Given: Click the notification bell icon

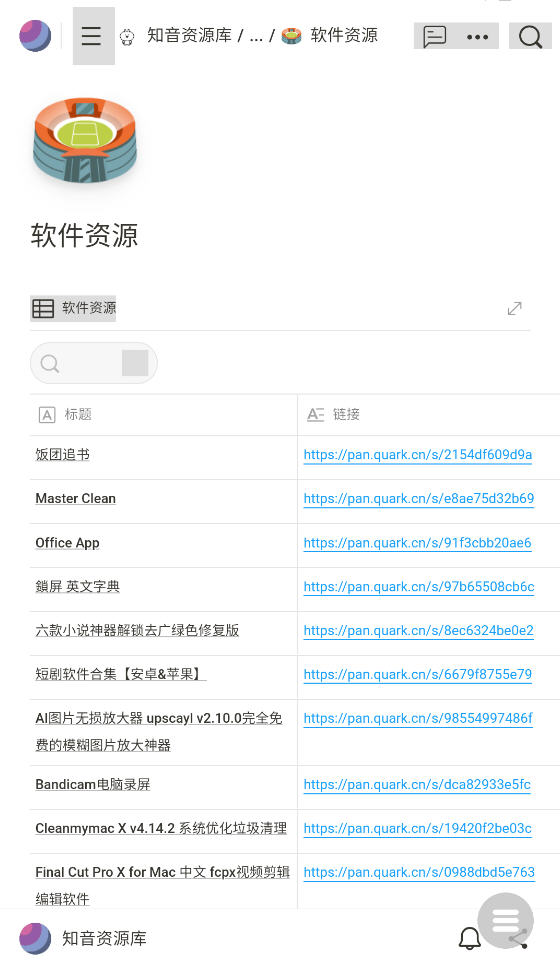Looking at the screenshot, I should 470,938.
